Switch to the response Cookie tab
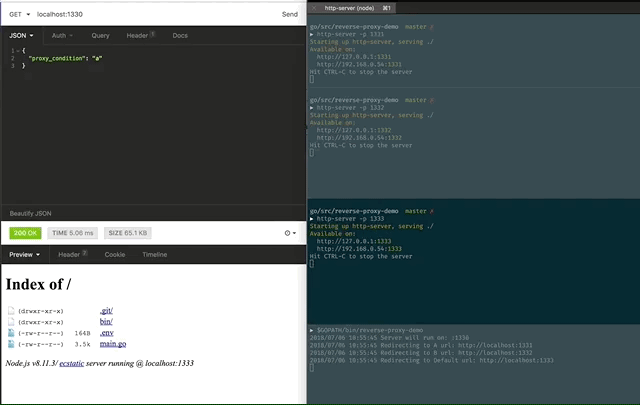The width and height of the screenshot is (640, 405). (115, 255)
